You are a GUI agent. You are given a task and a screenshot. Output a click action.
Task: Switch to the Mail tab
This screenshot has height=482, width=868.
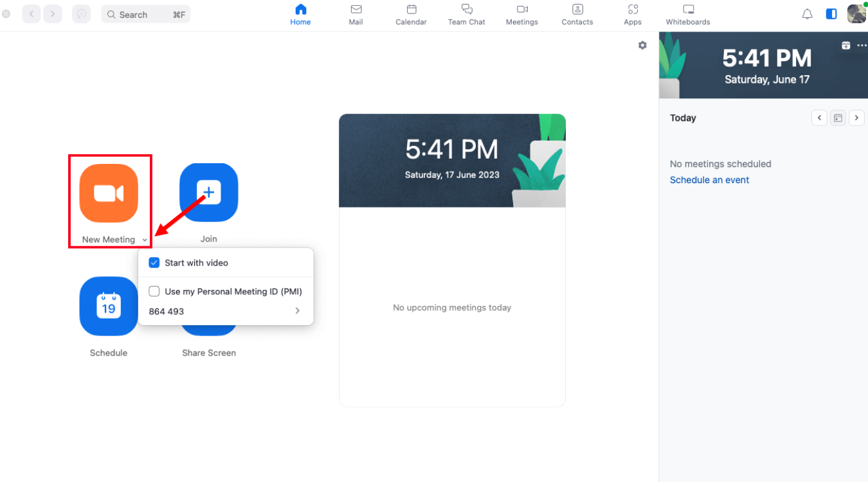356,15
